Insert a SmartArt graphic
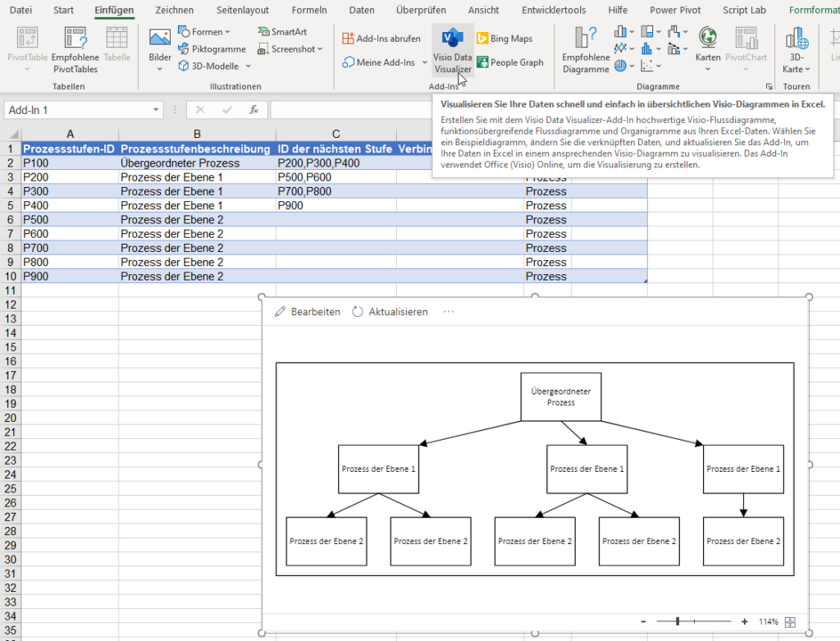 [291, 31]
